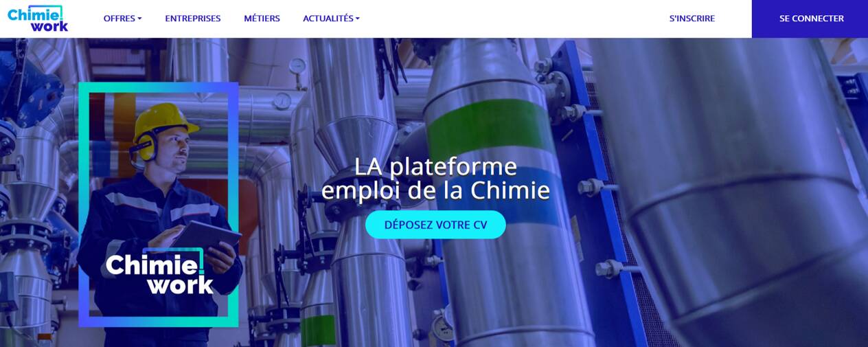Viewport: 868px width, 347px height.
Task: Click the DÉPOSEZ VOTRE CV button
Action: (x=435, y=225)
